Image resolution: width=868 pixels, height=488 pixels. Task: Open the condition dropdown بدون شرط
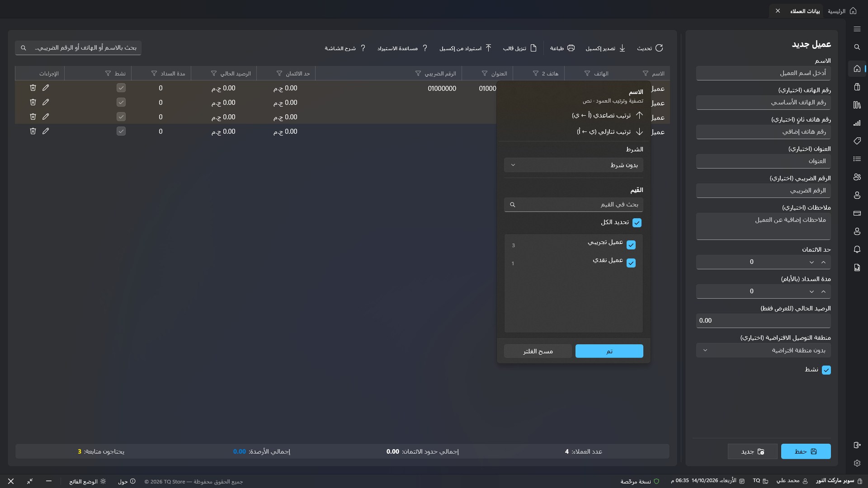[574, 165]
